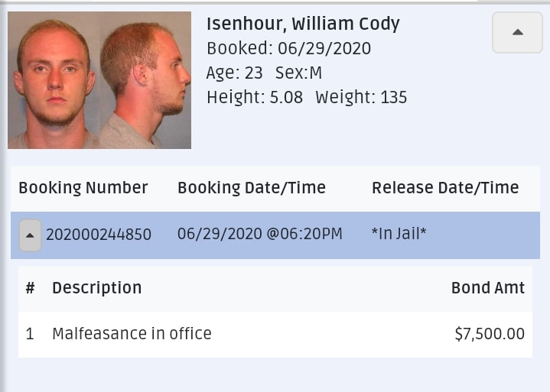Viewport: 550px width, 392px height.
Task: Click the Bond Amt column header
Action: 488,288
